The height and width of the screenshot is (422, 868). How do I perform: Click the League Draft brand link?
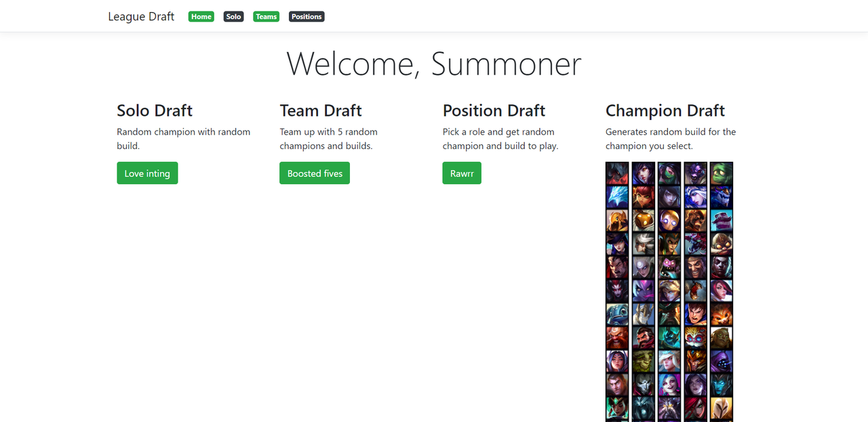[141, 16]
